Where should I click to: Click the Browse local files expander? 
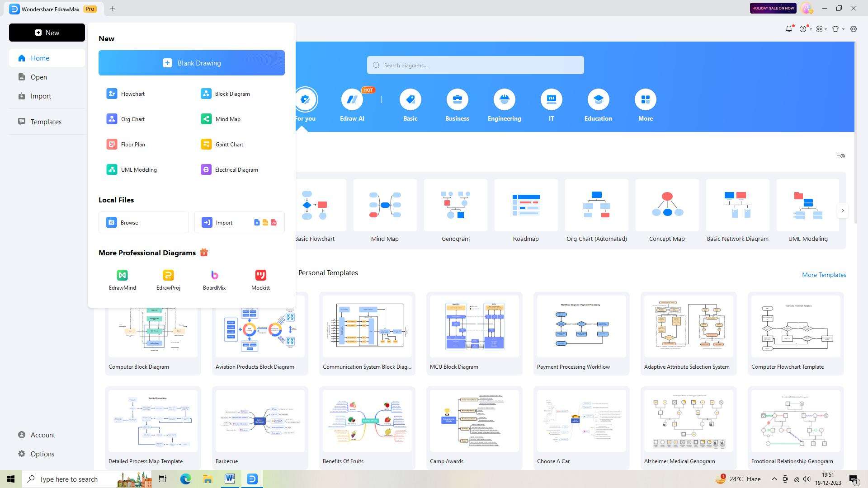pos(144,222)
